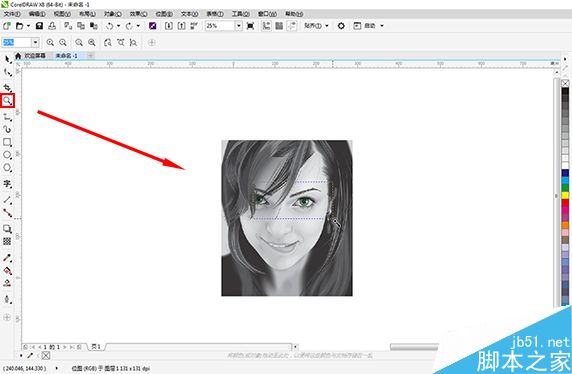Viewport: 572px width, 374px height.
Task: Expand the Undo history dropdown arrow
Action: click(118, 26)
